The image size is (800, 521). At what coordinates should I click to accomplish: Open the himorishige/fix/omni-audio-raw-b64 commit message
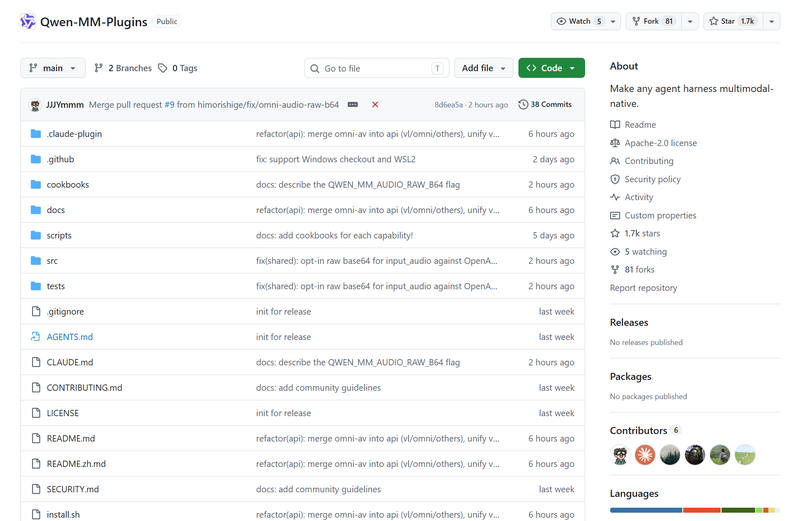[x=258, y=105]
